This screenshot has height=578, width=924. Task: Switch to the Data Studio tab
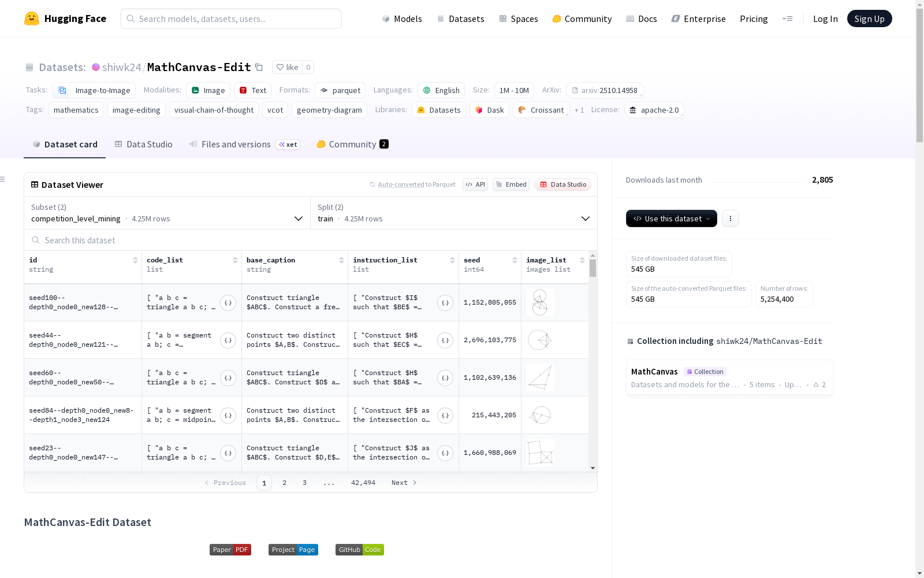pos(144,144)
